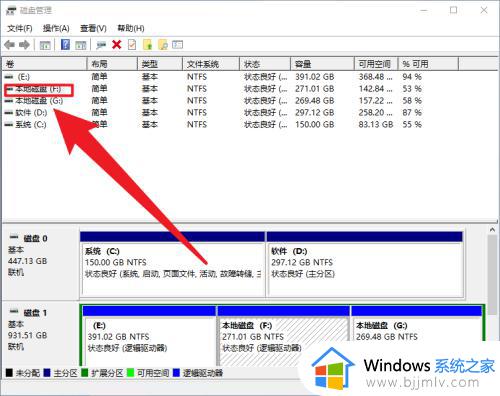The height and width of the screenshot is (396, 500).
Task: Maximize the Disk Management window
Action: (x=453, y=10)
